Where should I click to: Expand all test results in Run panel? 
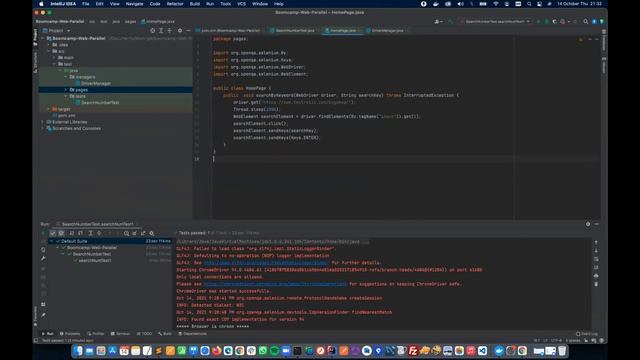pos(91,233)
